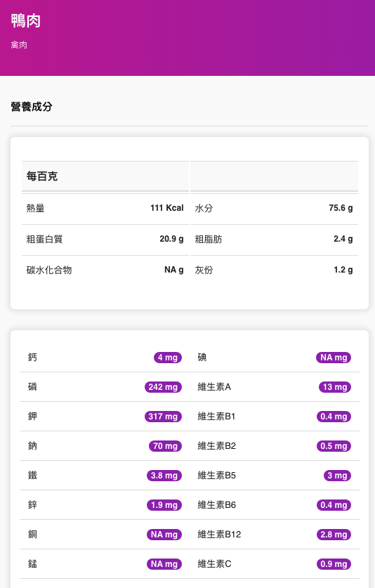
Task: Click the 維生素B6 label
Action: click(217, 504)
